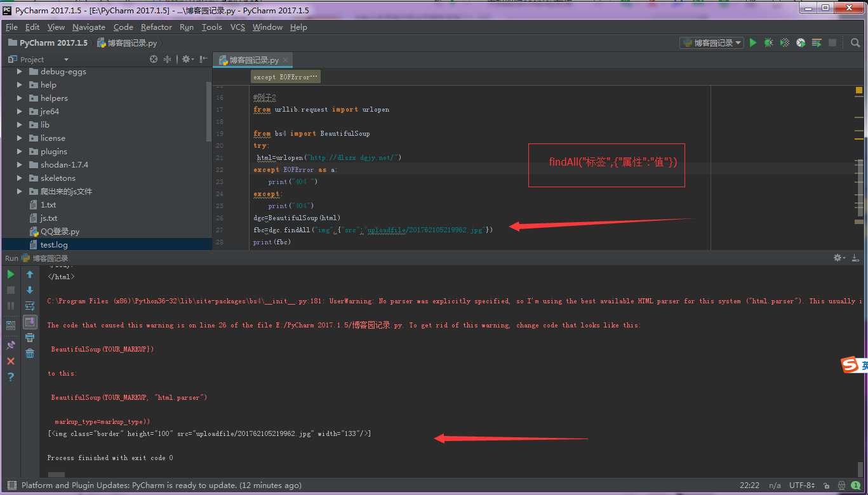Click Platform and Plugin Updates status message
868x495 pixels.
coord(161,485)
